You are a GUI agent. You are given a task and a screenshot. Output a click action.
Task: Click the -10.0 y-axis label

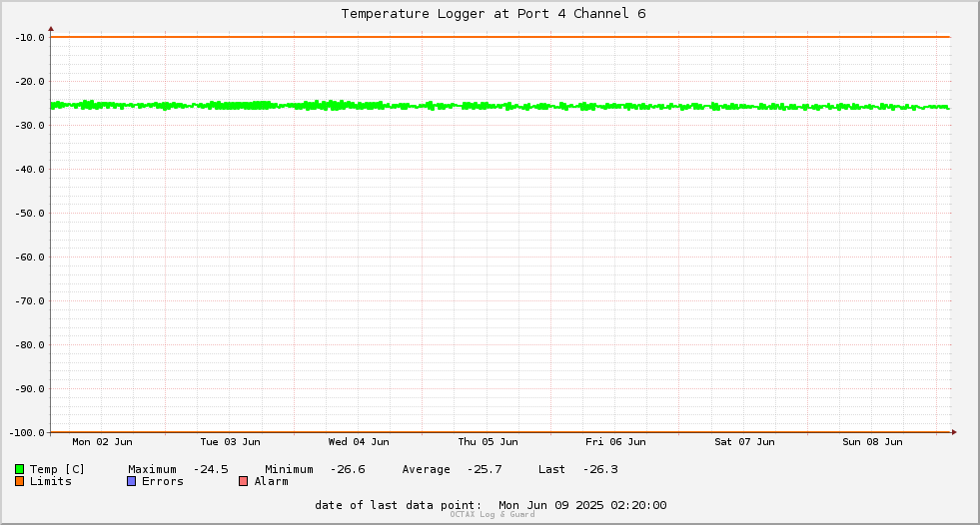30,38
